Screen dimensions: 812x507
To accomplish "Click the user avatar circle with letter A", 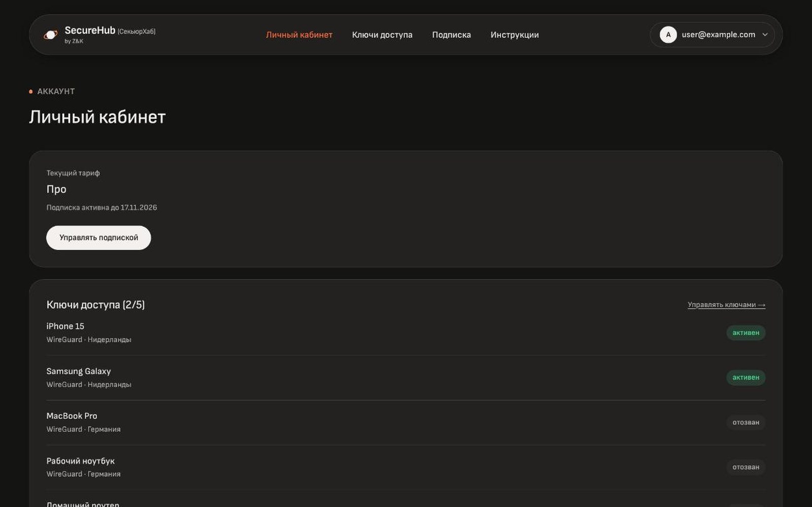I will point(668,35).
